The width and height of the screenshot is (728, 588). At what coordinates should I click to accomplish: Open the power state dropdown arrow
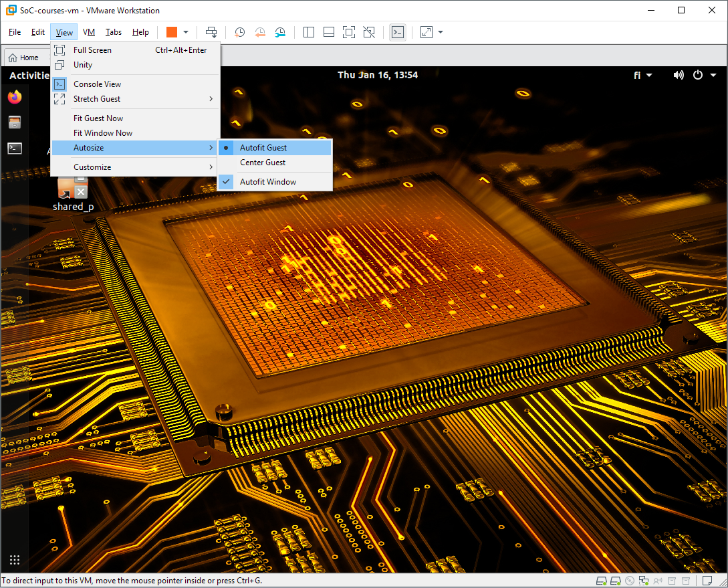[x=186, y=32]
